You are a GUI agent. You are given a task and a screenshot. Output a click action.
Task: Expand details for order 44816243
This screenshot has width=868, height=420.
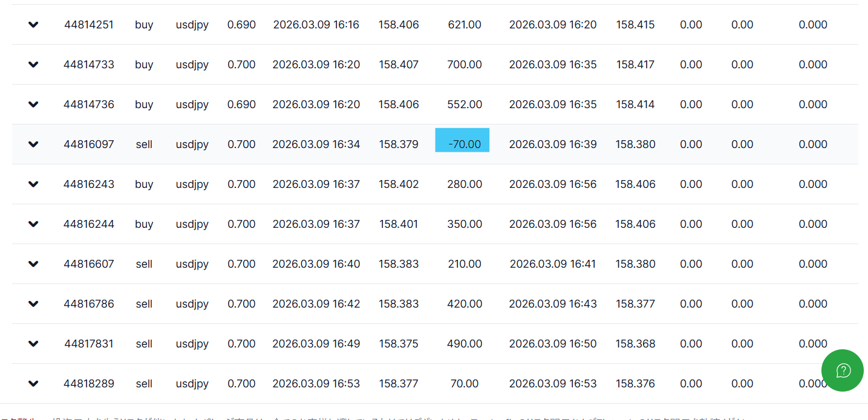(33, 184)
